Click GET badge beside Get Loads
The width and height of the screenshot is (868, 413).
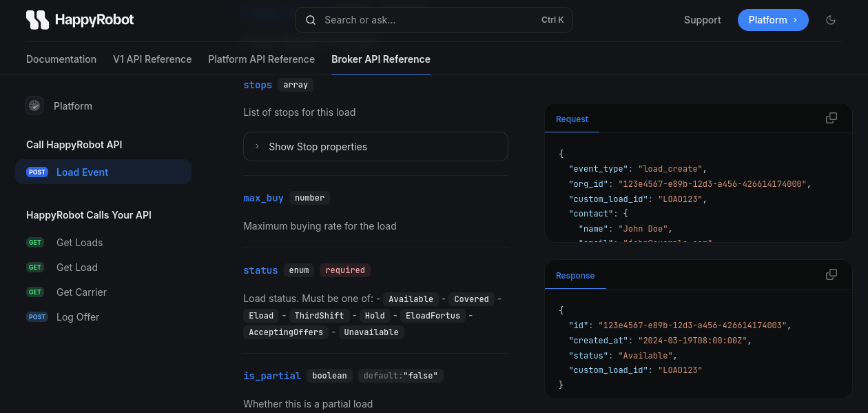(x=35, y=243)
